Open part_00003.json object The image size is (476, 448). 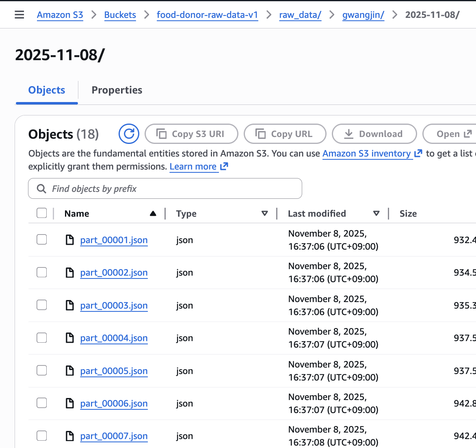point(114,305)
